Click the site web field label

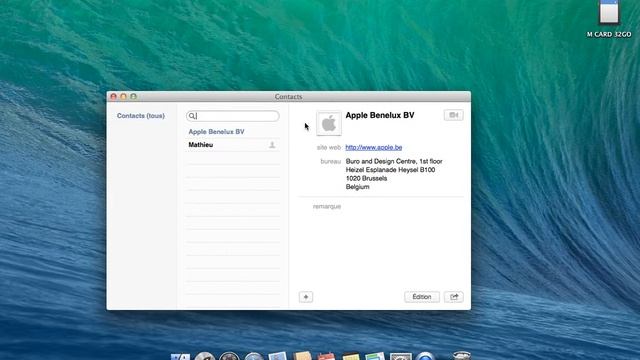[x=329, y=147]
